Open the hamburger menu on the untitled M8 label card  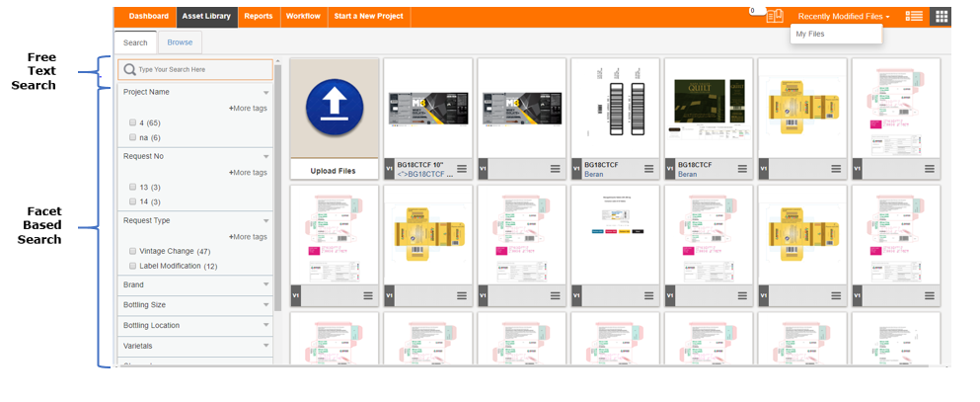click(x=555, y=169)
